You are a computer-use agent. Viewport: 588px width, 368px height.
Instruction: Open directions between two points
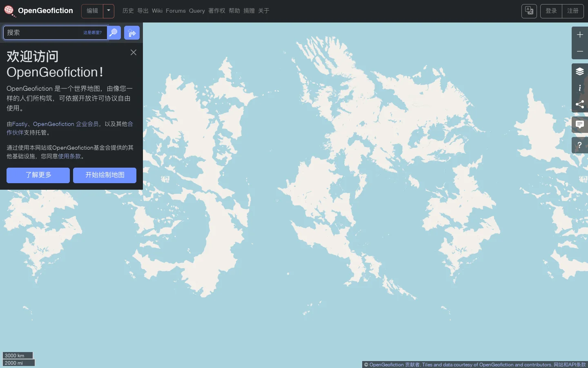click(132, 33)
